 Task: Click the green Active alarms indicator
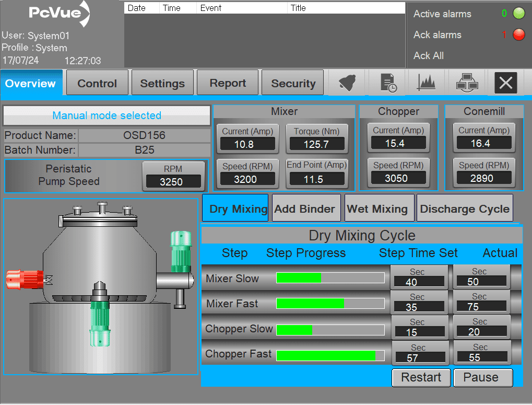(x=518, y=14)
